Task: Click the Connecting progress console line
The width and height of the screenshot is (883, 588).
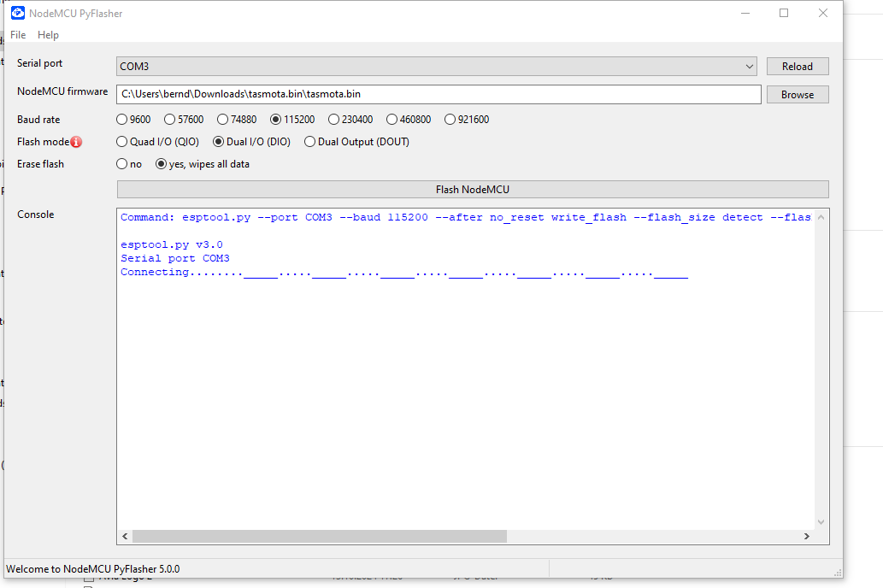Action: [x=404, y=273]
